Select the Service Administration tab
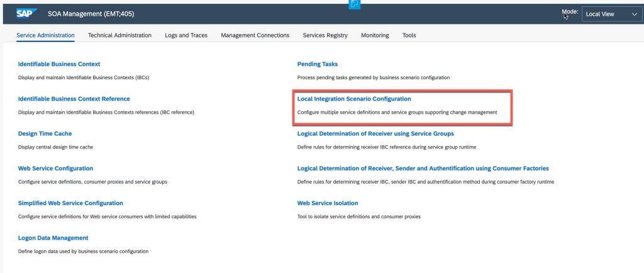Screen dimensions: 644x273 coord(45,35)
